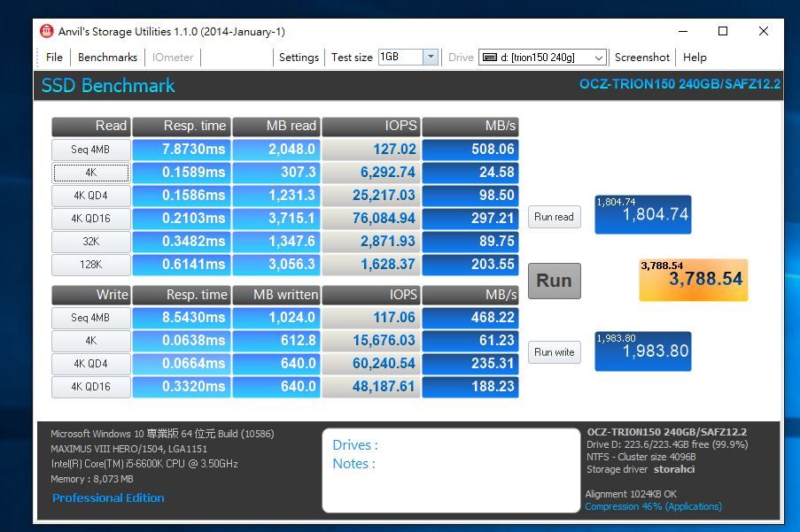Click the Storage driver storahci text

pyautogui.click(x=641, y=469)
